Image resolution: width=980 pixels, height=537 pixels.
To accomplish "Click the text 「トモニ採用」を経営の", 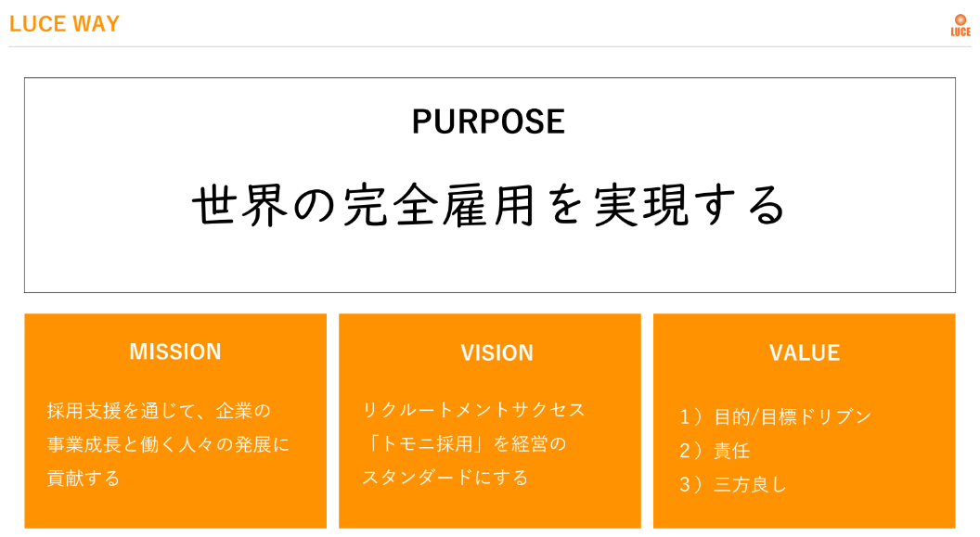I will pos(463,444).
